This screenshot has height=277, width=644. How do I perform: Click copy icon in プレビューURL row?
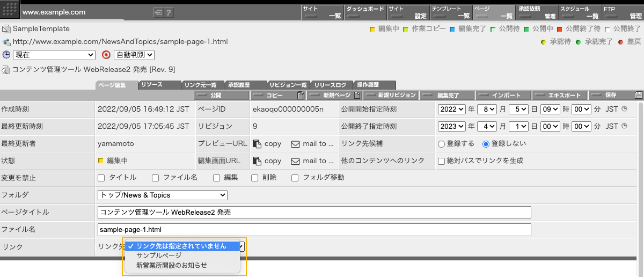point(257,143)
